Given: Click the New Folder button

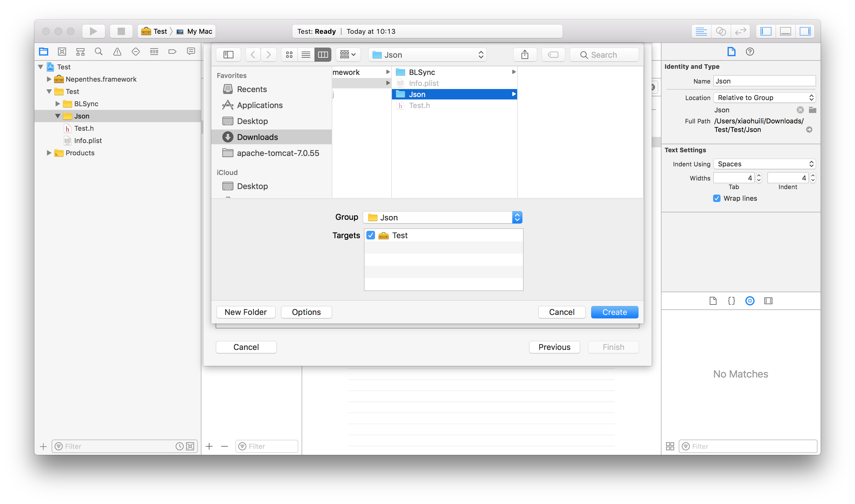Looking at the screenshot, I should coord(246,312).
